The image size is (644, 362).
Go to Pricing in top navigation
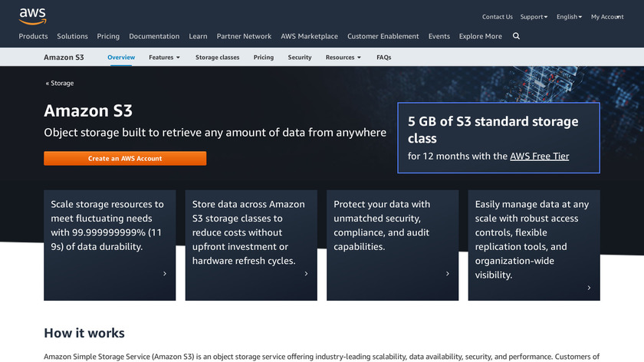(x=108, y=36)
